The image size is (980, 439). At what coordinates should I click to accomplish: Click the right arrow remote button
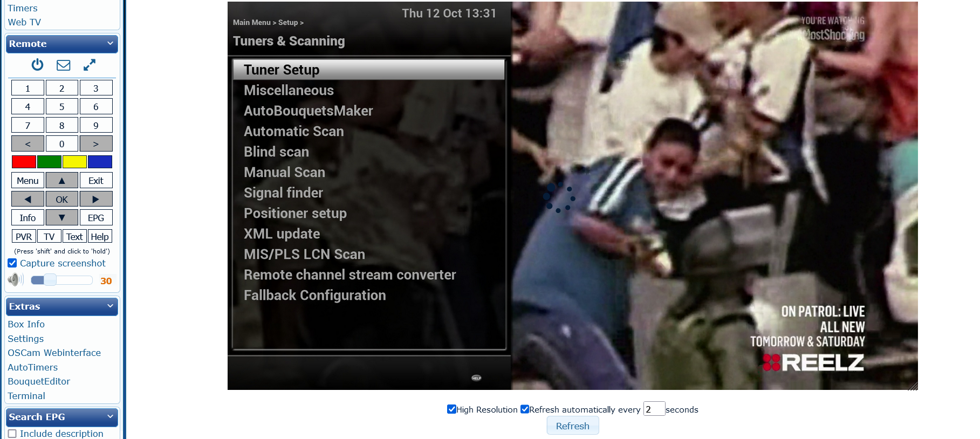click(x=96, y=199)
